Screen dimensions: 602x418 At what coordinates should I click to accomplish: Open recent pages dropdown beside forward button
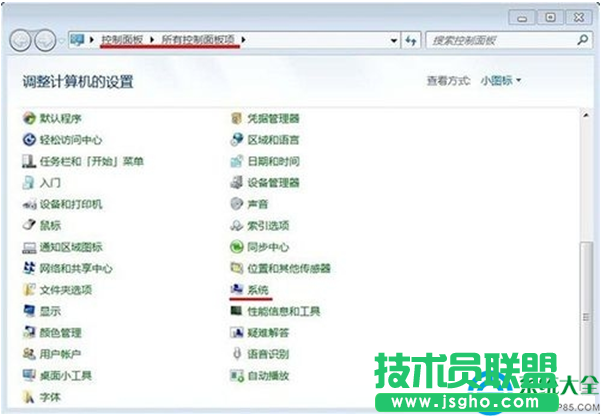pos(61,41)
